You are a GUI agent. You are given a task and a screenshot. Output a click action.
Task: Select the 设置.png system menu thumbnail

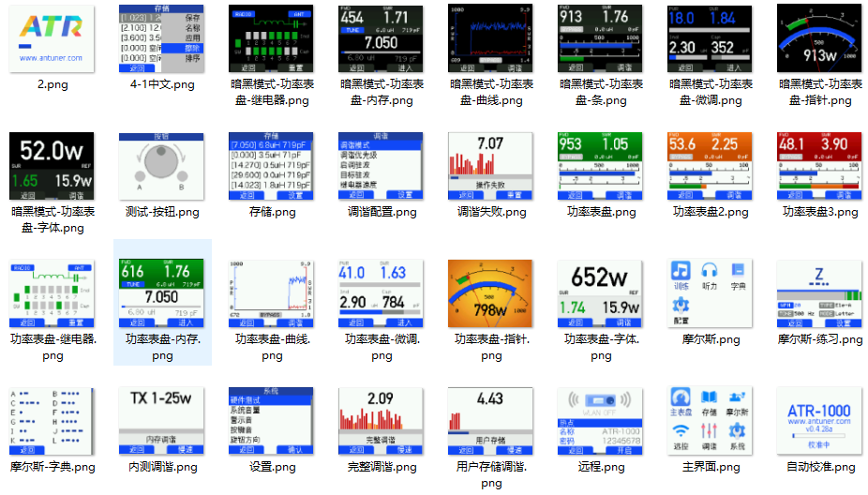[272, 421]
